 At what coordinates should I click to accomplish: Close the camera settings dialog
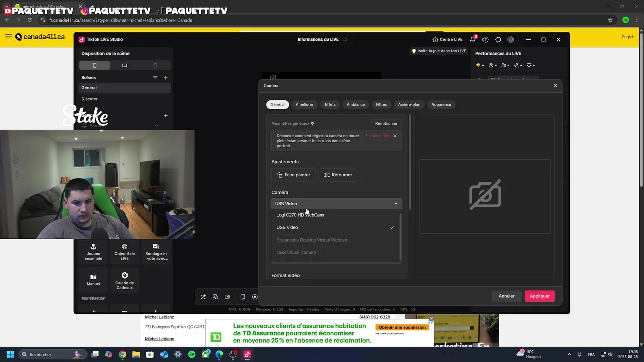pos(555,86)
